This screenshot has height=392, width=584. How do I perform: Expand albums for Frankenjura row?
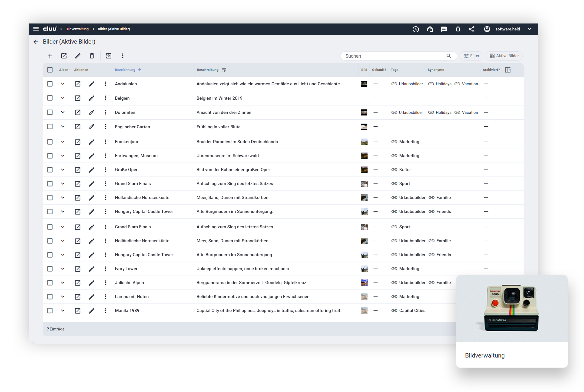tap(63, 142)
